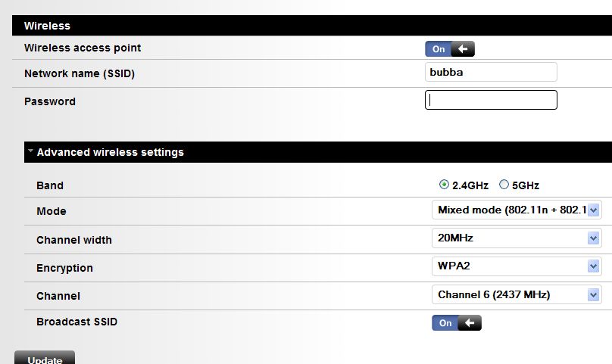The width and height of the screenshot is (612, 364).
Task: Click the Channel dropdown arrow icon
Action: pos(593,294)
